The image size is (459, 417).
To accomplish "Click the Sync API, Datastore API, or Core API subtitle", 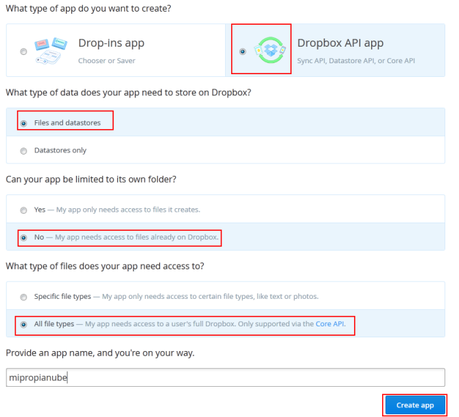I will [356, 61].
